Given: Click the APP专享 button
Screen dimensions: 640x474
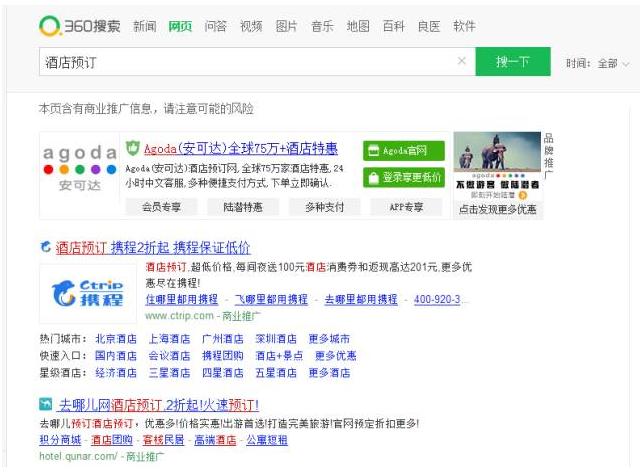Looking at the screenshot, I should (x=406, y=207).
